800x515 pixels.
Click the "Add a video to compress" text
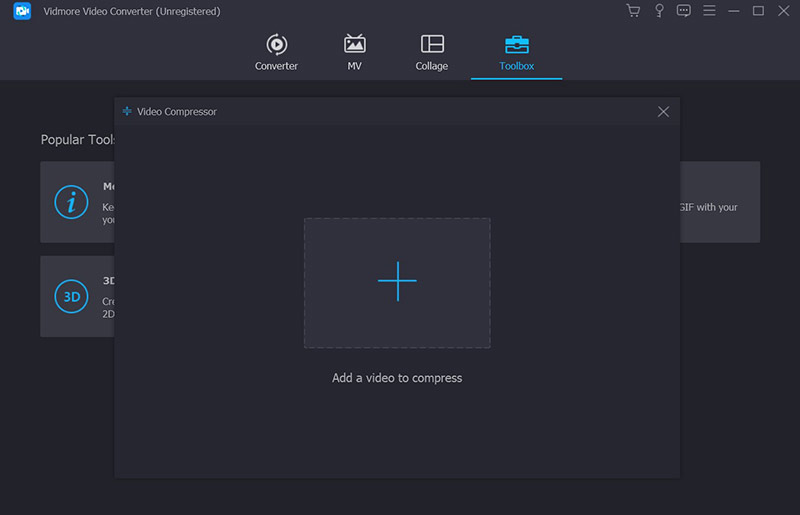pos(397,378)
